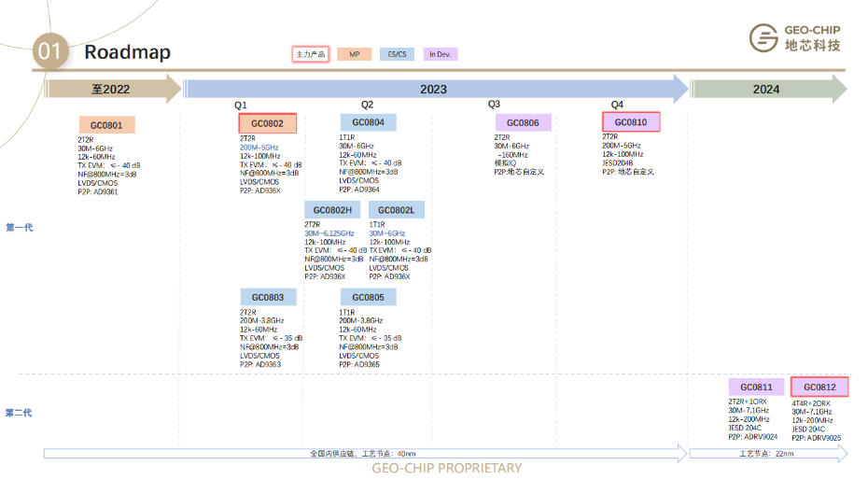Click the Roadmap slide title
Image resolution: width=868 pixels, height=479 pixels.
pos(128,52)
